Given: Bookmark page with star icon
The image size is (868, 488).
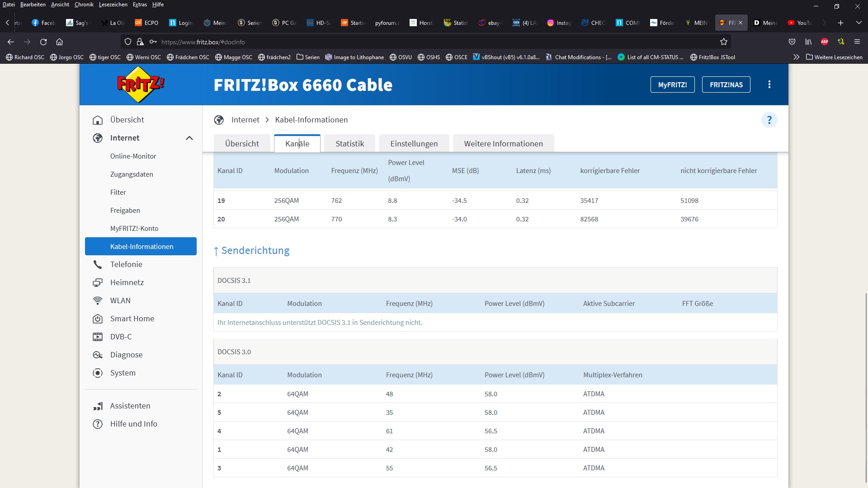Looking at the screenshot, I should point(724,42).
